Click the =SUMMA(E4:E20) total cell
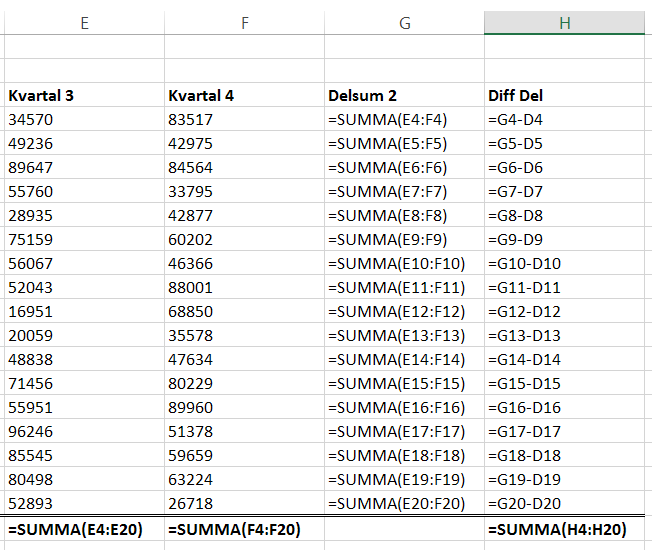The width and height of the screenshot is (652, 550). click(84, 529)
